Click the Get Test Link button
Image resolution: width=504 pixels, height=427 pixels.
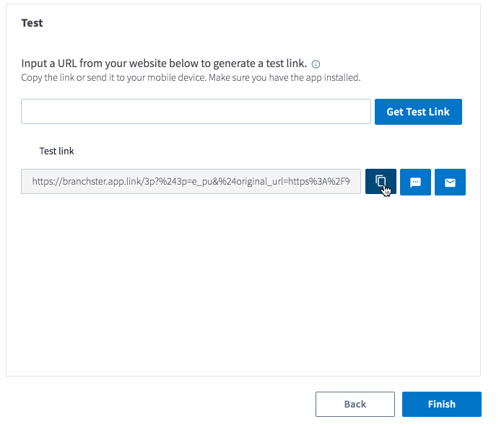tap(418, 112)
